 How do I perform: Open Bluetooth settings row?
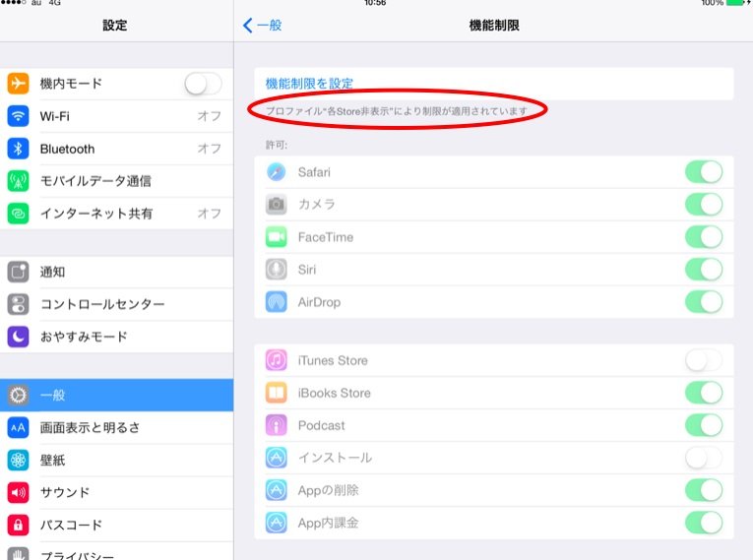click(117, 149)
